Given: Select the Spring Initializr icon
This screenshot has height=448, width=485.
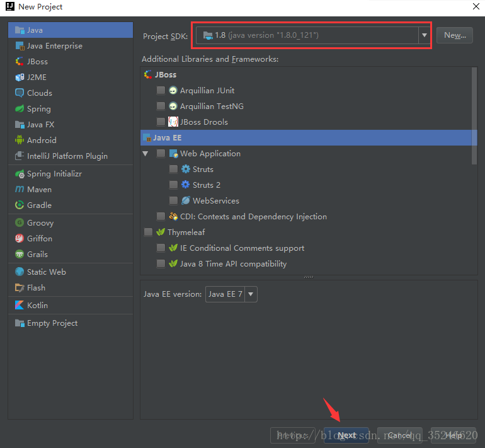Looking at the screenshot, I should tap(20, 174).
